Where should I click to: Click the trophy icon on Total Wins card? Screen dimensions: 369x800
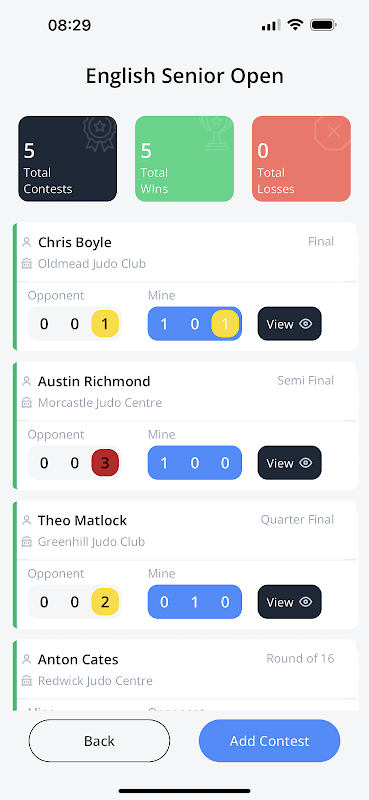[216, 133]
